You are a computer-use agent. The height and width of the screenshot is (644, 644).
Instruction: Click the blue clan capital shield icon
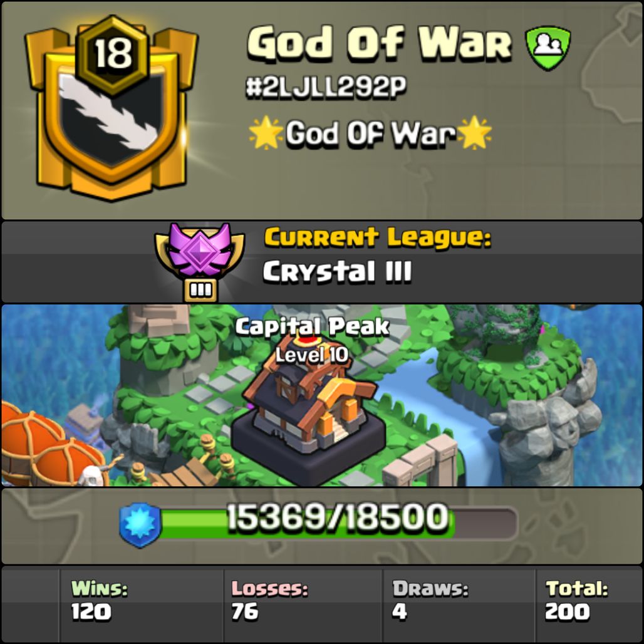(140, 526)
